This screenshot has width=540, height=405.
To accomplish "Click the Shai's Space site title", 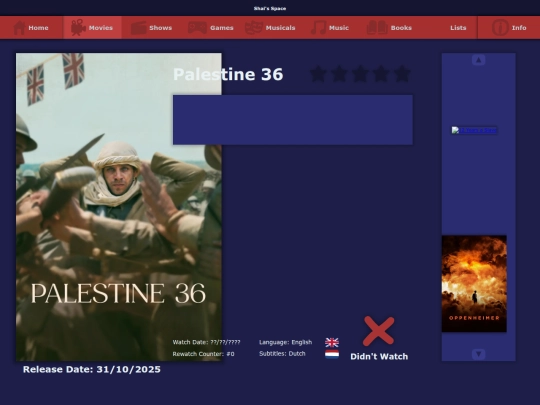I will click(270, 8).
